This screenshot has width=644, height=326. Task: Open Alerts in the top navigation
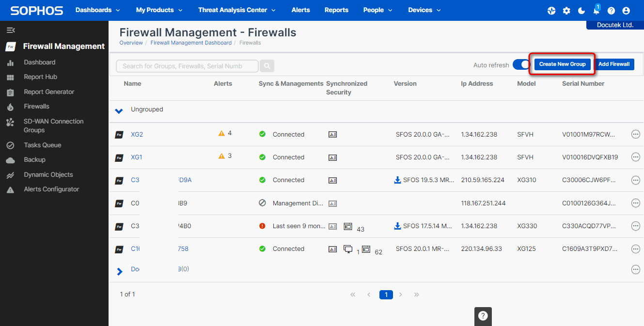coord(301,10)
